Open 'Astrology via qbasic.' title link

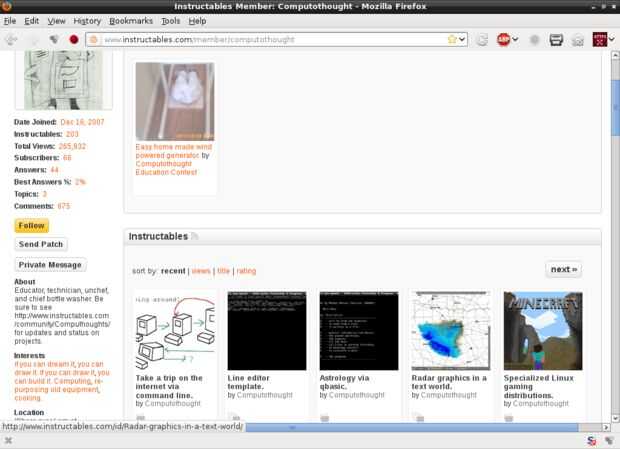tap(344, 382)
